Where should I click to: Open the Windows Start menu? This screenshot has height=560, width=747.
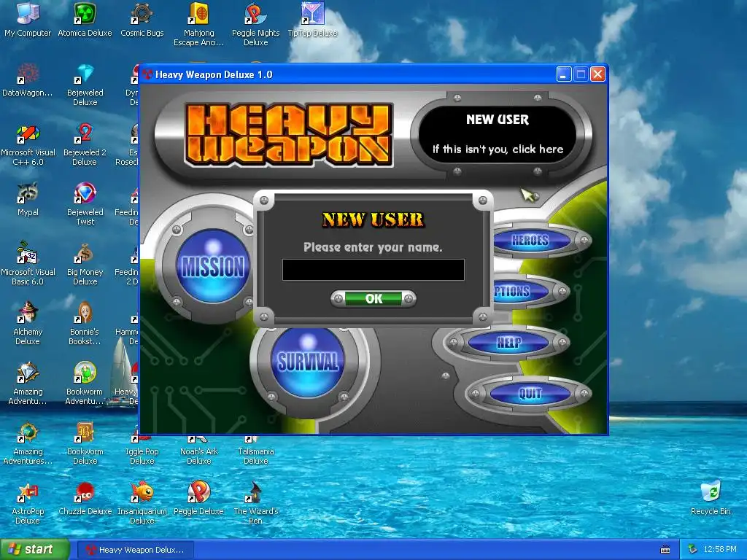[35, 550]
